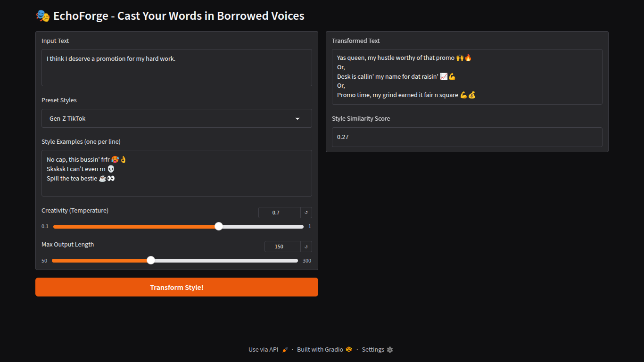Viewport: 644px width, 362px height.
Task: Click the theater masks emoji in title
Action: pyautogui.click(x=43, y=16)
